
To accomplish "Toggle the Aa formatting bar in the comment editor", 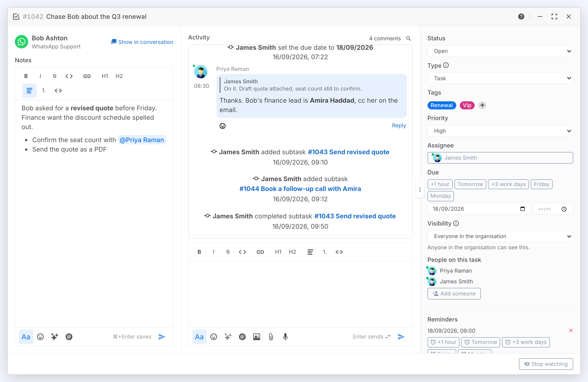I will point(199,336).
